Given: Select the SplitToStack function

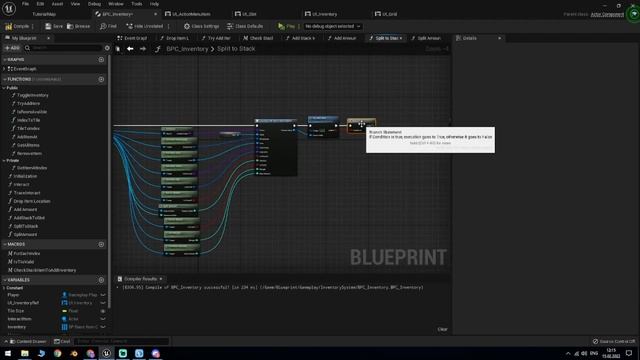Looking at the screenshot, I should [26, 226].
